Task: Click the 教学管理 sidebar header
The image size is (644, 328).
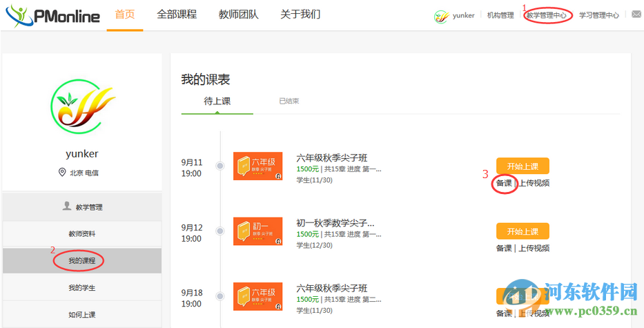Action: coord(82,206)
